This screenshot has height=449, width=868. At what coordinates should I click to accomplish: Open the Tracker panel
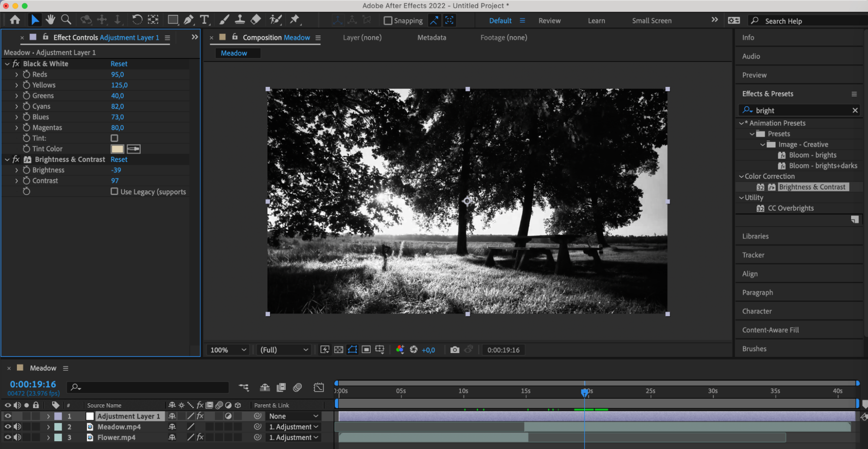(x=753, y=255)
